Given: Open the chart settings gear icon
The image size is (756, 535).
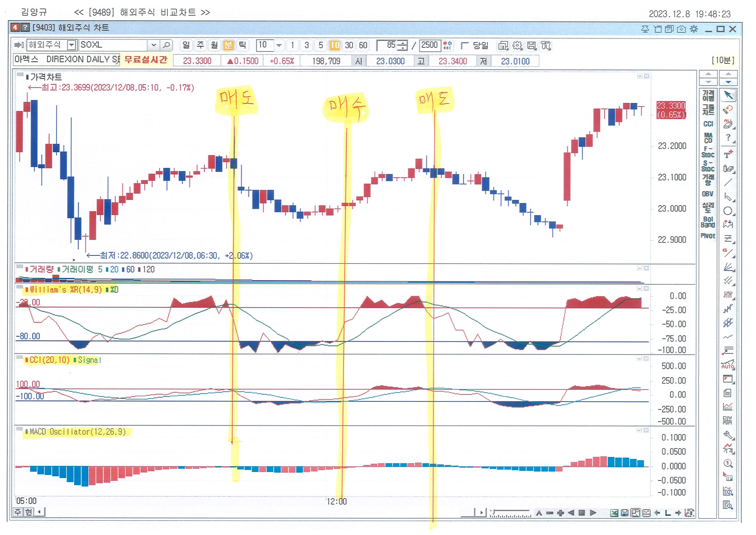Looking at the screenshot, I should pyautogui.click(x=518, y=46).
